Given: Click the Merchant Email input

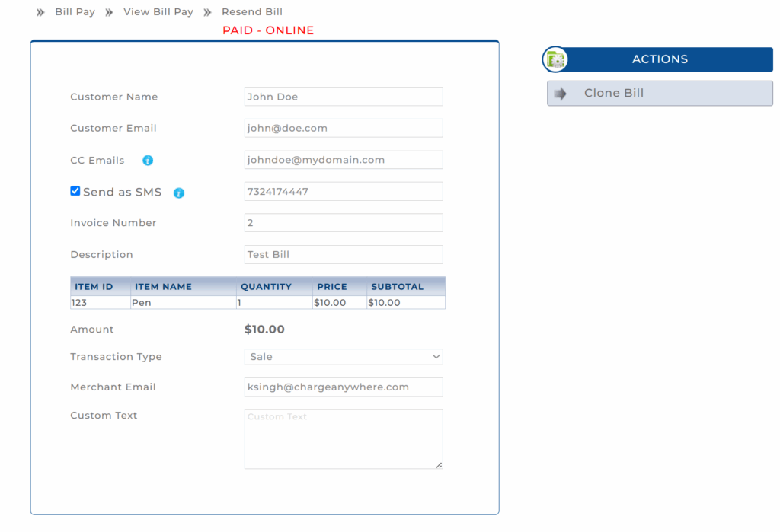Looking at the screenshot, I should [x=343, y=387].
